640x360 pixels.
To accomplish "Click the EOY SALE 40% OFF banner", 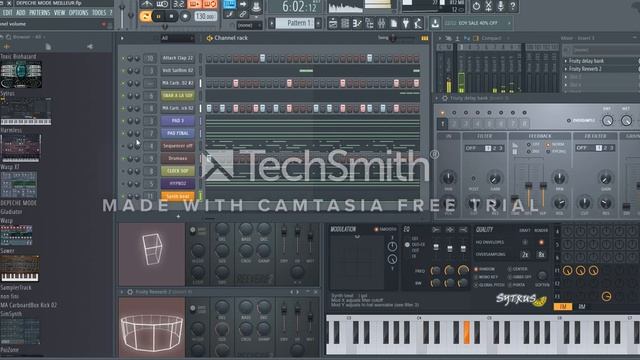I will [478, 23].
